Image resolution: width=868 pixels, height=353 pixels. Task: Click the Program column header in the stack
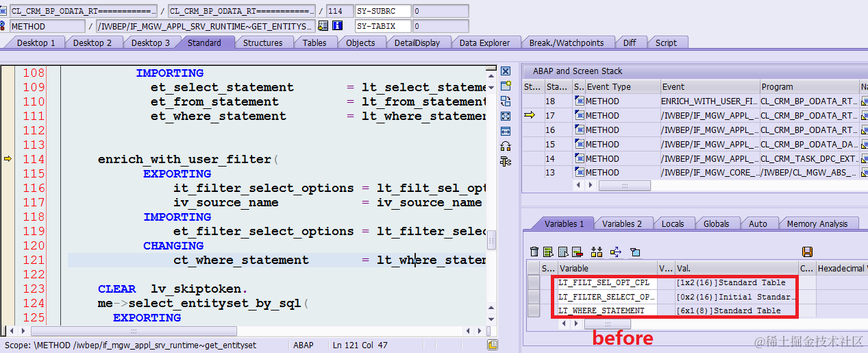(810, 87)
